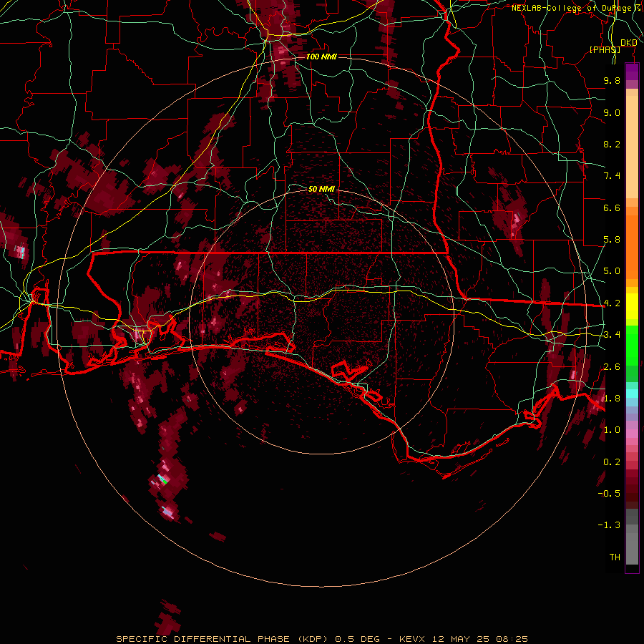This screenshot has height=644, width=644.
Task: Pick the bright green color band of the scale
Action: click(x=632, y=346)
